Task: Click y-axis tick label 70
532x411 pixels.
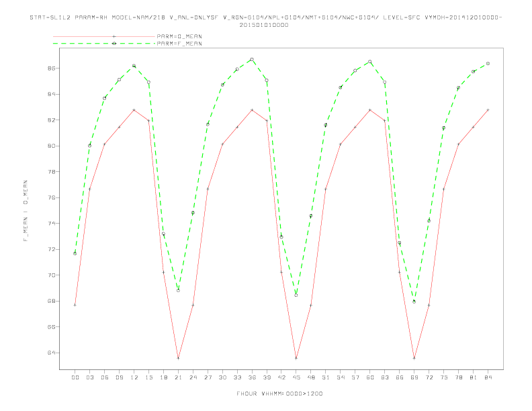Action: pyautogui.click(x=52, y=275)
